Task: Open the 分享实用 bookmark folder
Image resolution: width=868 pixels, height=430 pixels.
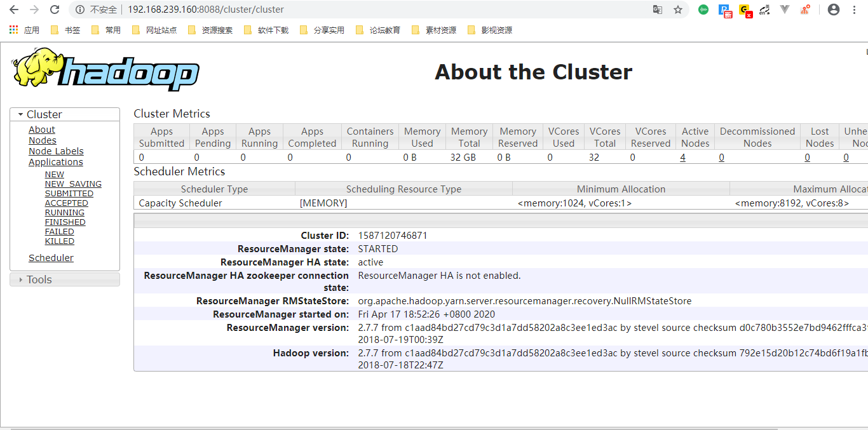Action: pyautogui.click(x=322, y=30)
